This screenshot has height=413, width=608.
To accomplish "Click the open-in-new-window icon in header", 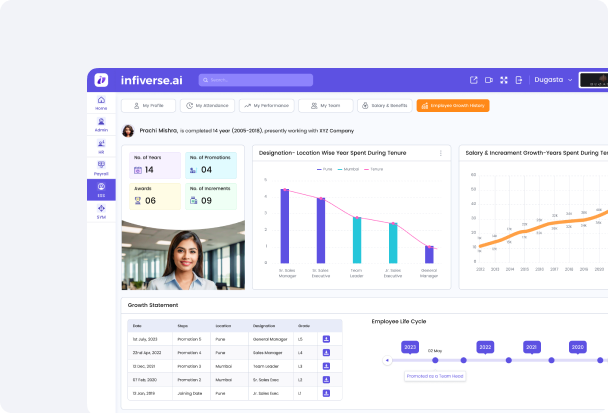I will click(473, 80).
